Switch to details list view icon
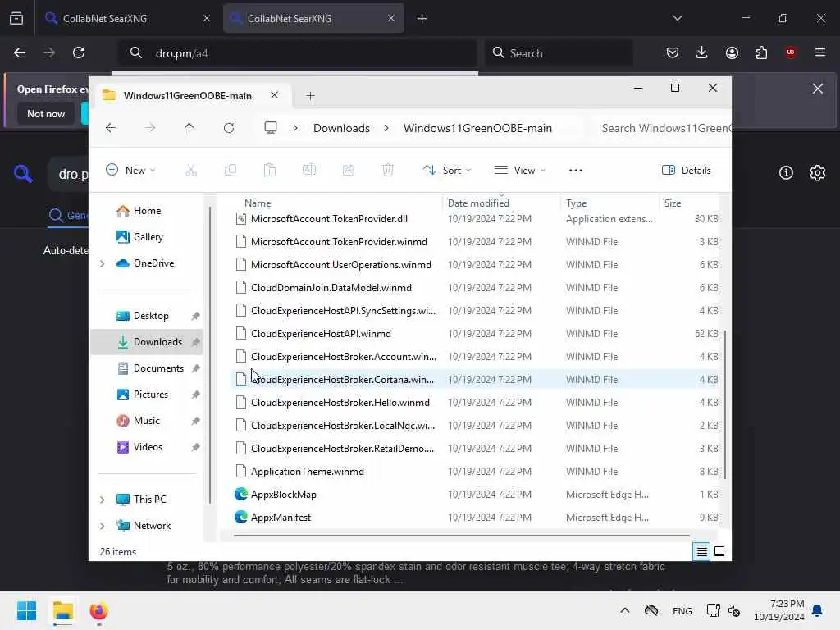840x630 pixels. point(701,551)
